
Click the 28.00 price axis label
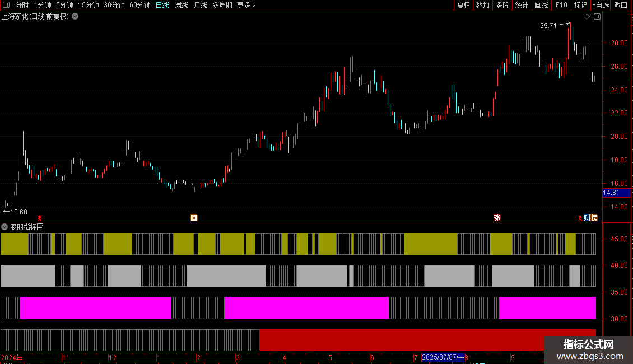coord(619,43)
